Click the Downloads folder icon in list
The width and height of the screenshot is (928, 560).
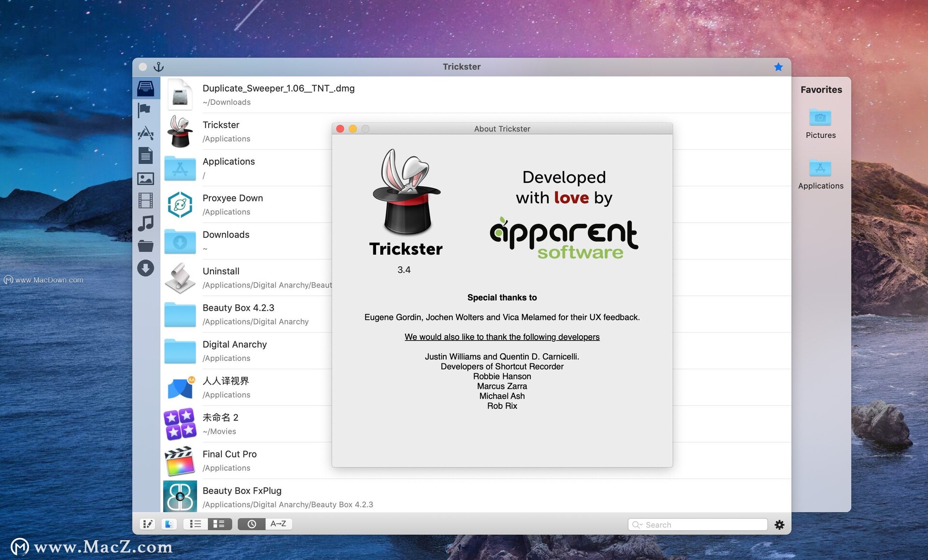click(x=180, y=241)
